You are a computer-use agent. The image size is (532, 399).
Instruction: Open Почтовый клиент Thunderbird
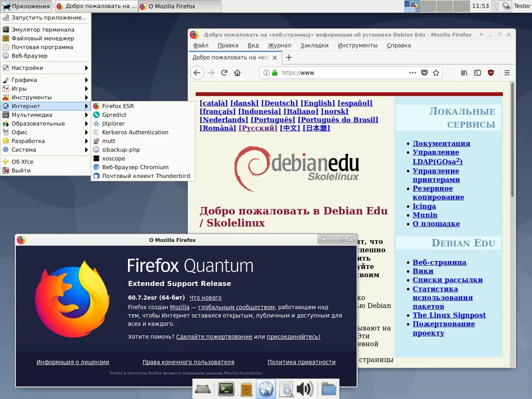coord(143,176)
